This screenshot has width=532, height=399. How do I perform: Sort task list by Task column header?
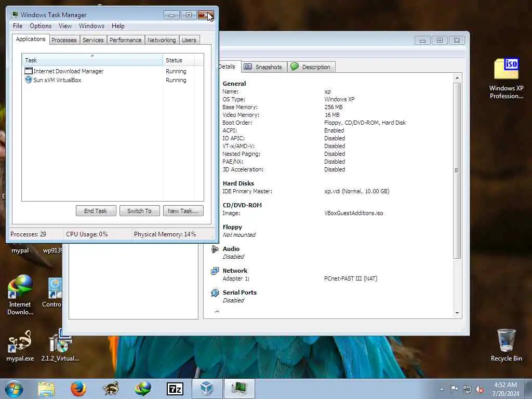pos(92,60)
